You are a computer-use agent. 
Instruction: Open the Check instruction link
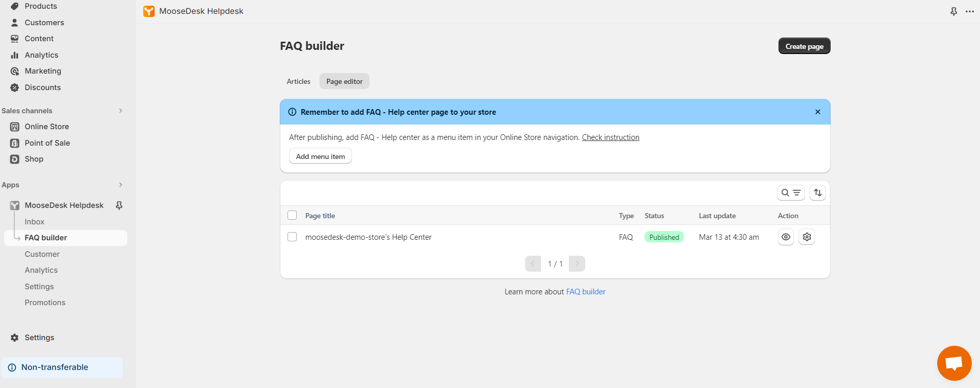point(611,137)
